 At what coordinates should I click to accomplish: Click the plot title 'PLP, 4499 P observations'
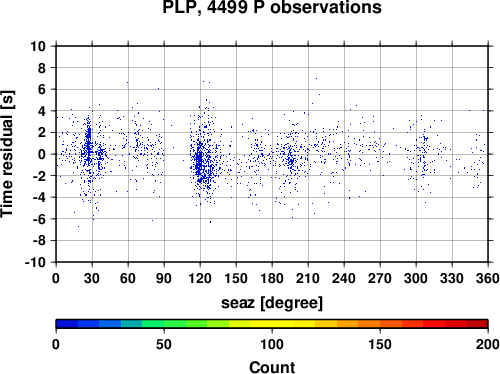(272, 7)
